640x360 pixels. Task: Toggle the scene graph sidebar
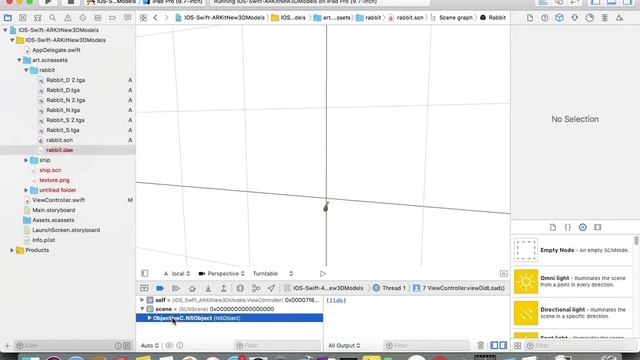coord(144,273)
